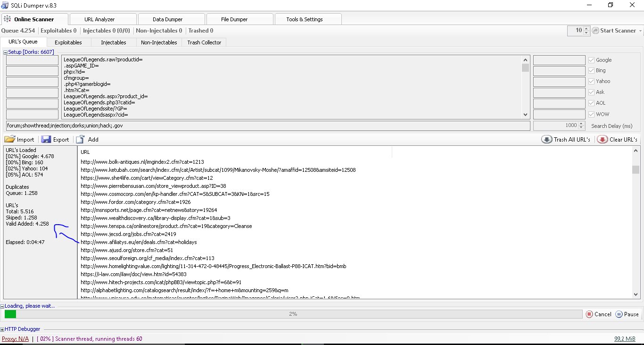Viewport: 644px width, 345px height.
Task: Click the Start Scanner play icon
Action: click(x=596, y=31)
